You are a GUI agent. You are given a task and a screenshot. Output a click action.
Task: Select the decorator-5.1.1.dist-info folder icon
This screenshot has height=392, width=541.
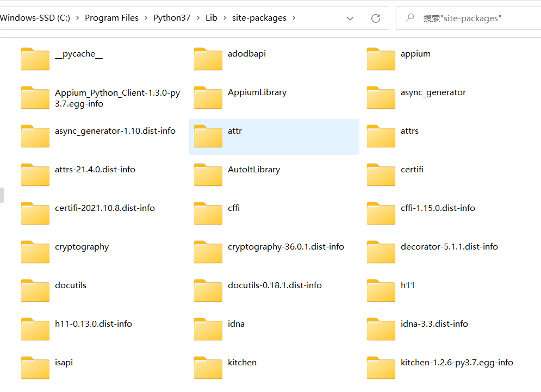coord(381,252)
